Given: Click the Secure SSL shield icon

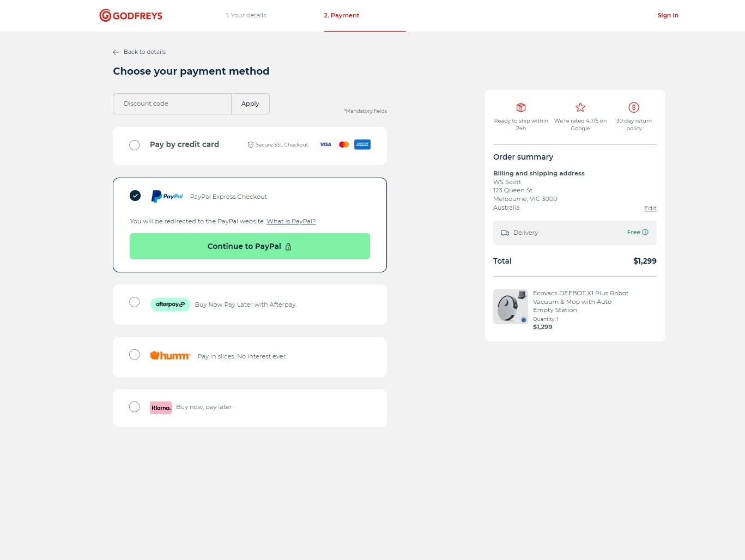Looking at the screenshot, I should [x=251, y=145].
